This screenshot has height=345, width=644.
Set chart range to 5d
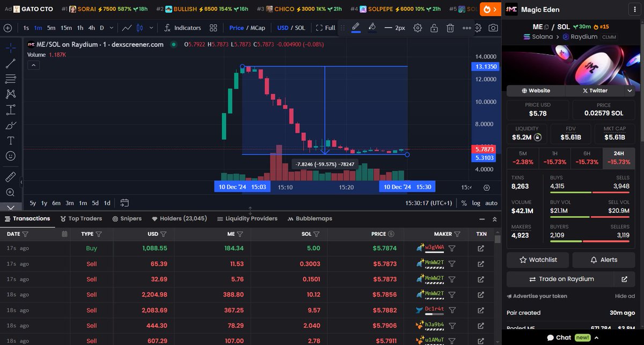(x=95, y=203)
